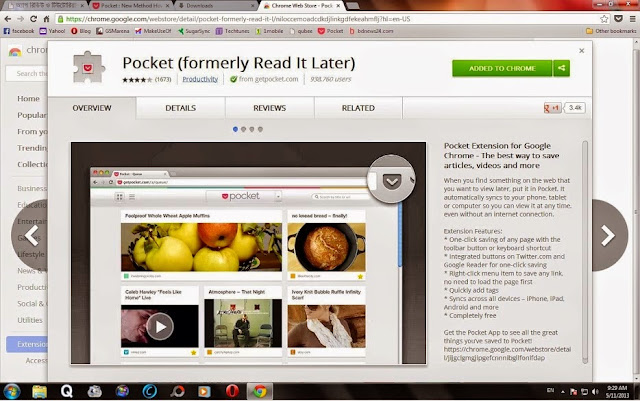Open Popular in the Web Store sidebar
This screenshot has height=401, width=640.
[x=32, y=115]
